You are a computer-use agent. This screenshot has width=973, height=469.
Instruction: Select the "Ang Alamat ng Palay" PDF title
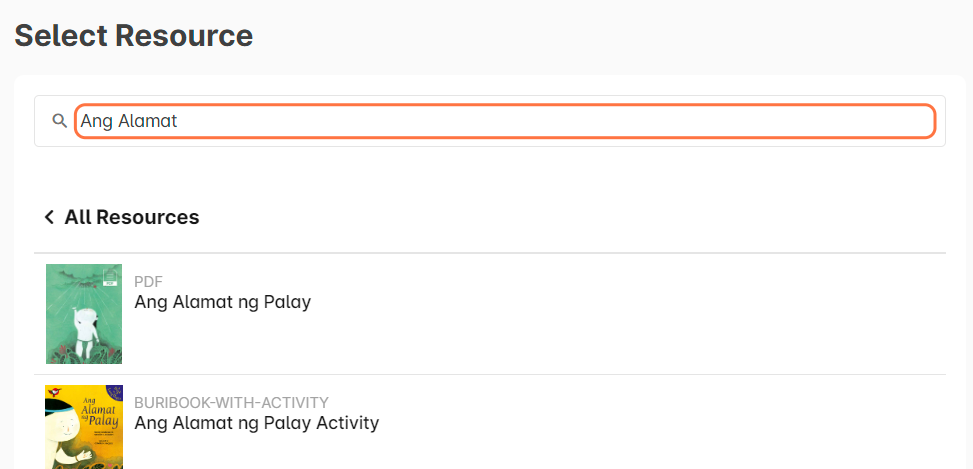point(222,302)
